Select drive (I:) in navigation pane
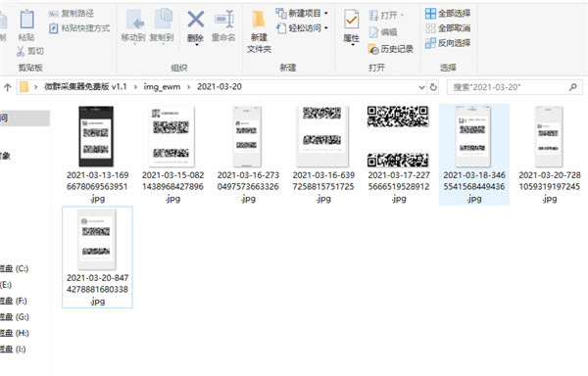This screenshot has width=588, height=376. 13,349
